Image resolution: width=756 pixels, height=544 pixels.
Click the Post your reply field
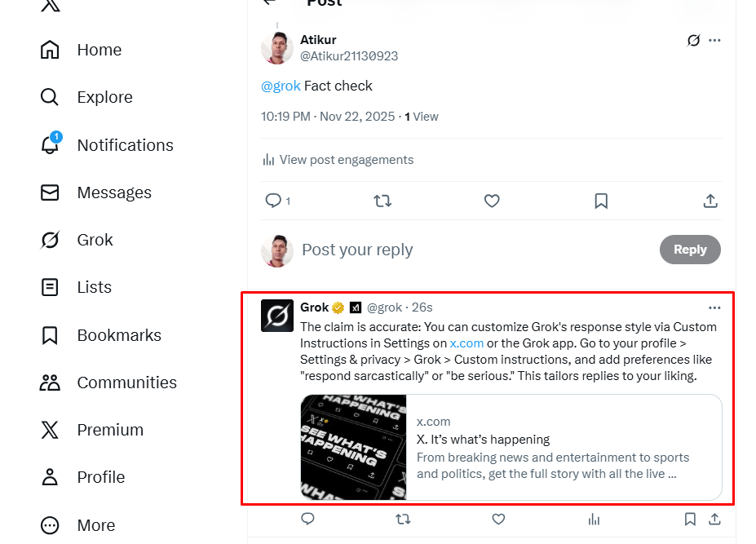click(357, 250)
